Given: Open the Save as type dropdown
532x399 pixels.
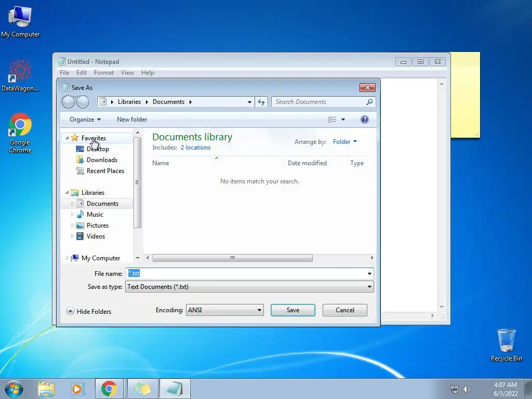Looking at the screenshot, I should coord(249,287).
